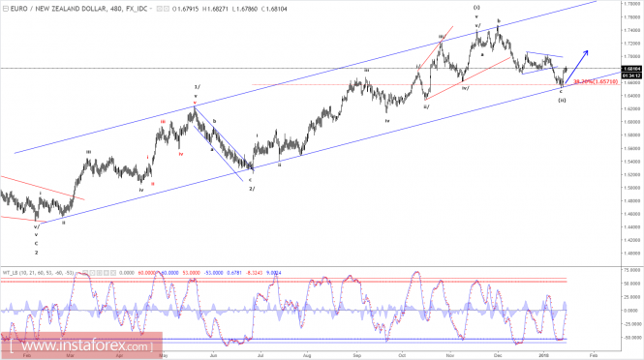Remove WT_LB indicator with the X icon
The width and height of the screenshot is (644, 360).
pyautogui.click(x=113, y=273)
